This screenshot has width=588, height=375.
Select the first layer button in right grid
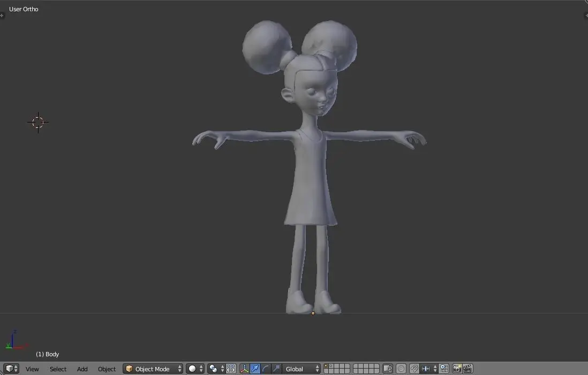tap(356, 366)
